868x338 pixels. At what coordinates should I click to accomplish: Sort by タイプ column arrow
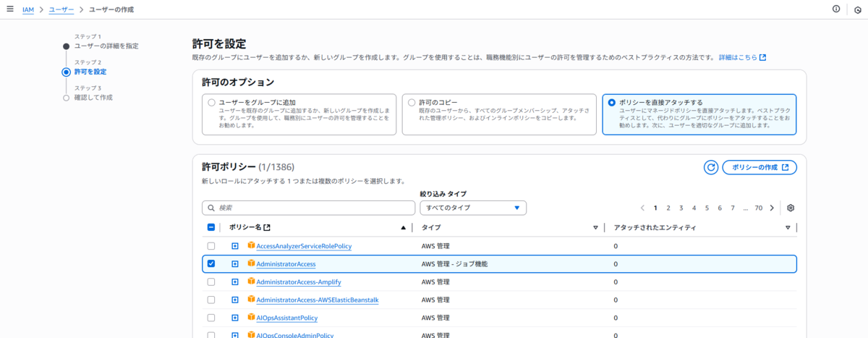595,227
